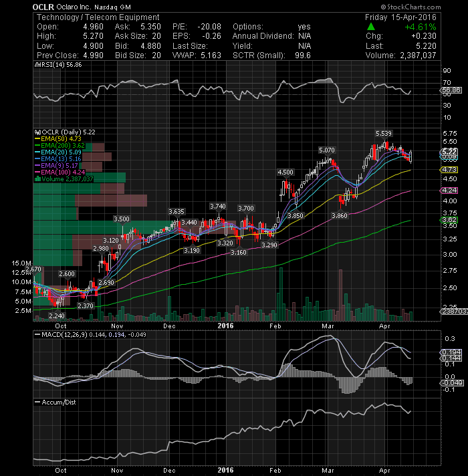Click the 3.635 price label

pos(177,211)
